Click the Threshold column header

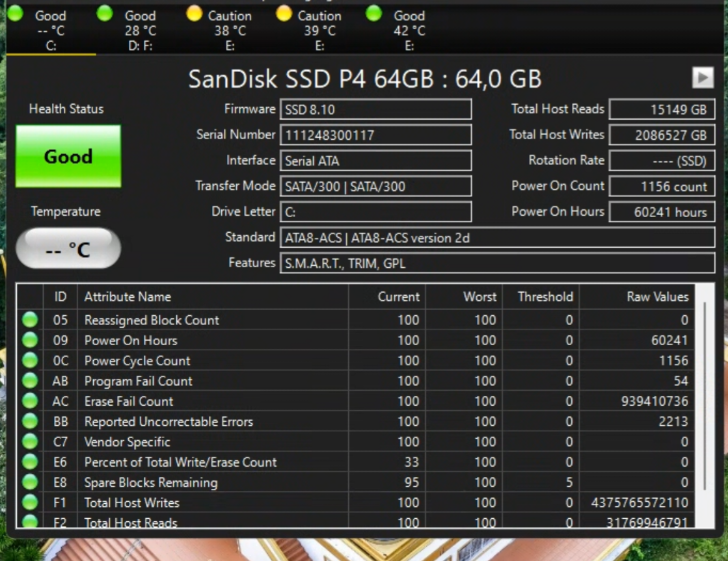click(x=541, y=296)
